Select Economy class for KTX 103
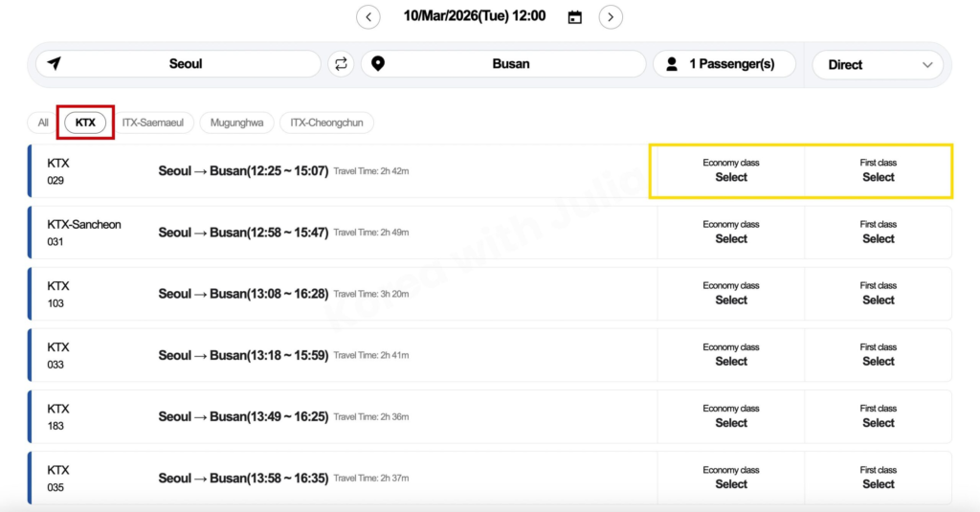The width and height of the screenshot is (980, 512). coord(730,293)
